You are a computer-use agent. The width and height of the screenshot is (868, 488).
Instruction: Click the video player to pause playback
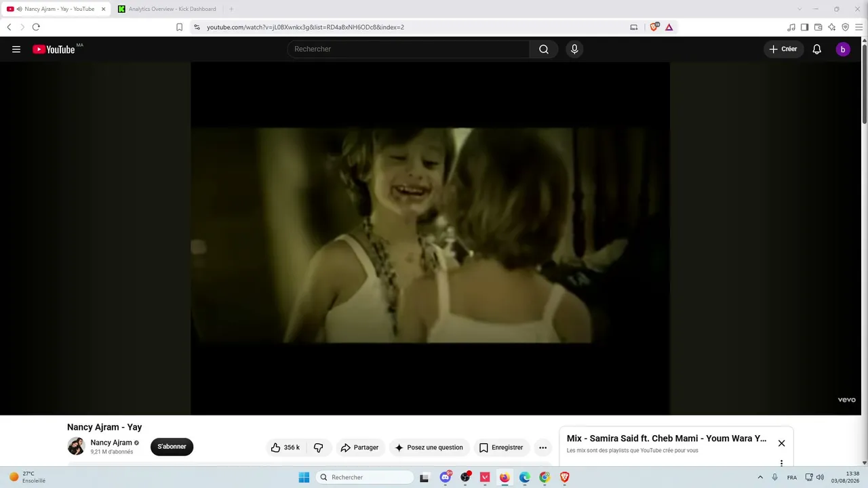tap(430, 238)
